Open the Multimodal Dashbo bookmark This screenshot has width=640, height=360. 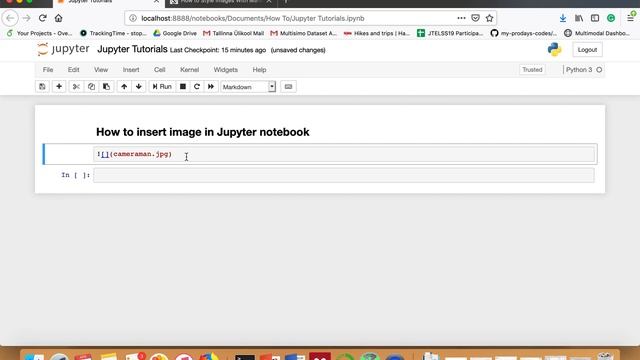pos(597,33)
